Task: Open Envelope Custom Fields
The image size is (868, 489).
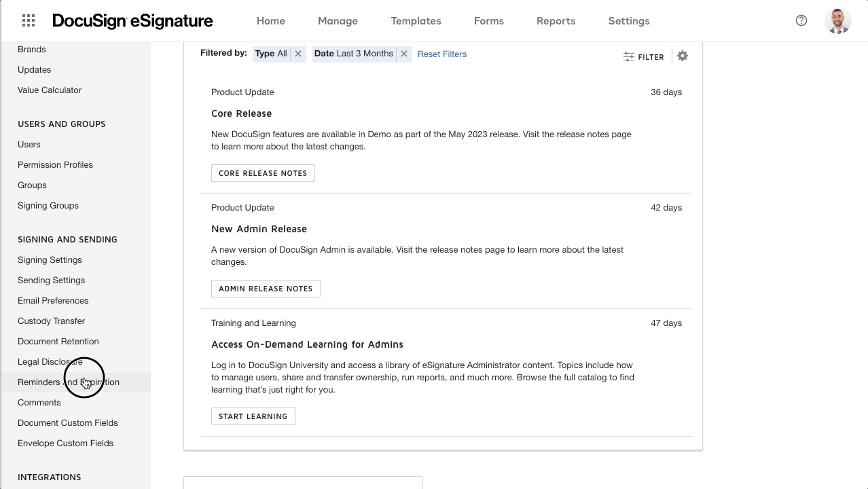Action: click(x=65, y=443)
